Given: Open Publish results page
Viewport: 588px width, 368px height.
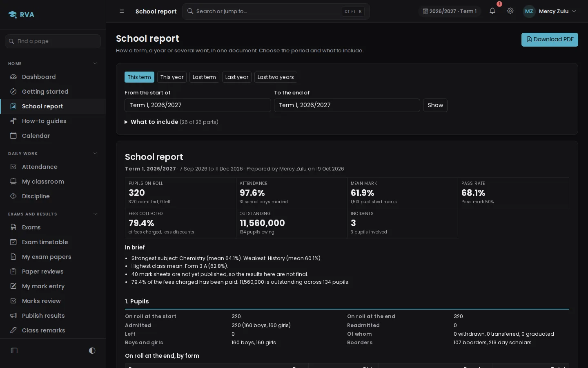Looking at the screenshot, I should point(53,316).
